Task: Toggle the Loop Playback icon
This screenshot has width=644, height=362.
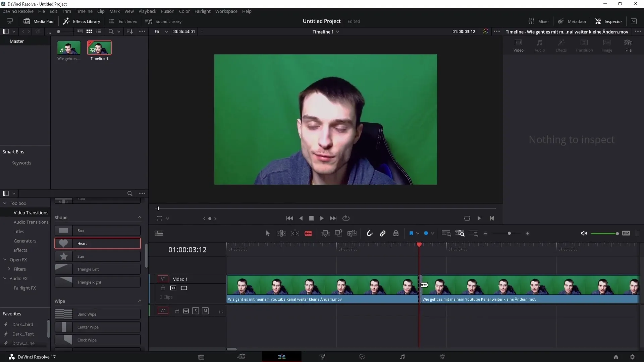Action: click(346, 218)
